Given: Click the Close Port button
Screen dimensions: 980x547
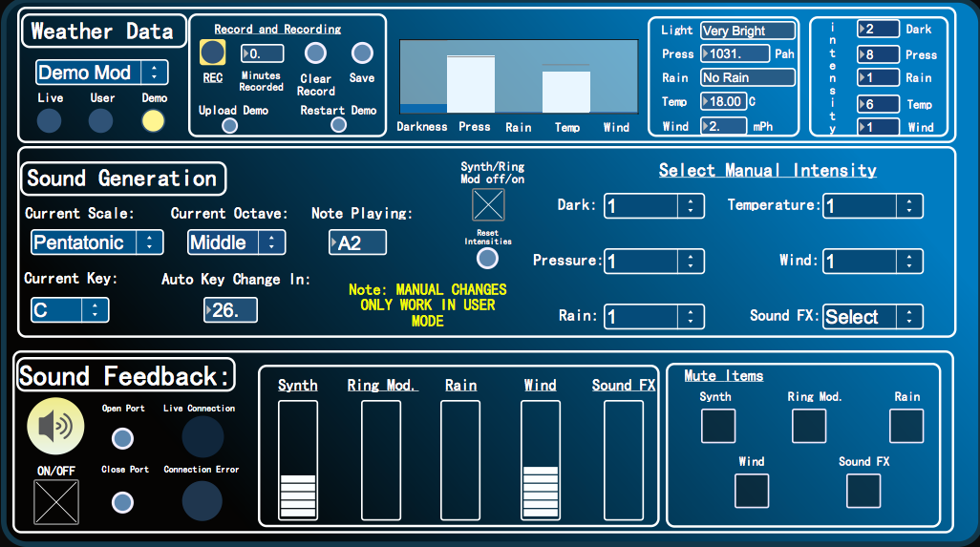Looking at the screenshot, I should coord(122,502).
